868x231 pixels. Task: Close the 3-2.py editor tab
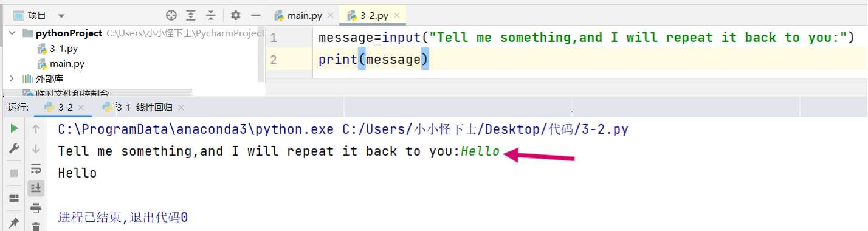tap(395, 15)
